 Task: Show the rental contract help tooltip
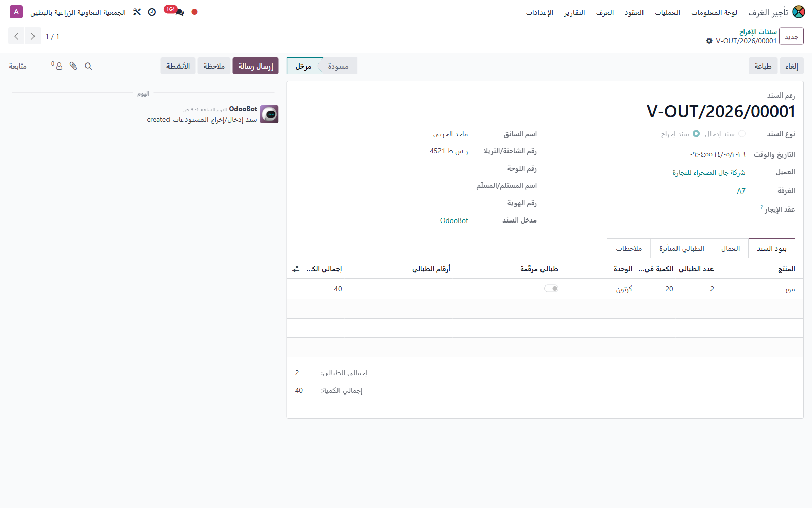[762, 207]
